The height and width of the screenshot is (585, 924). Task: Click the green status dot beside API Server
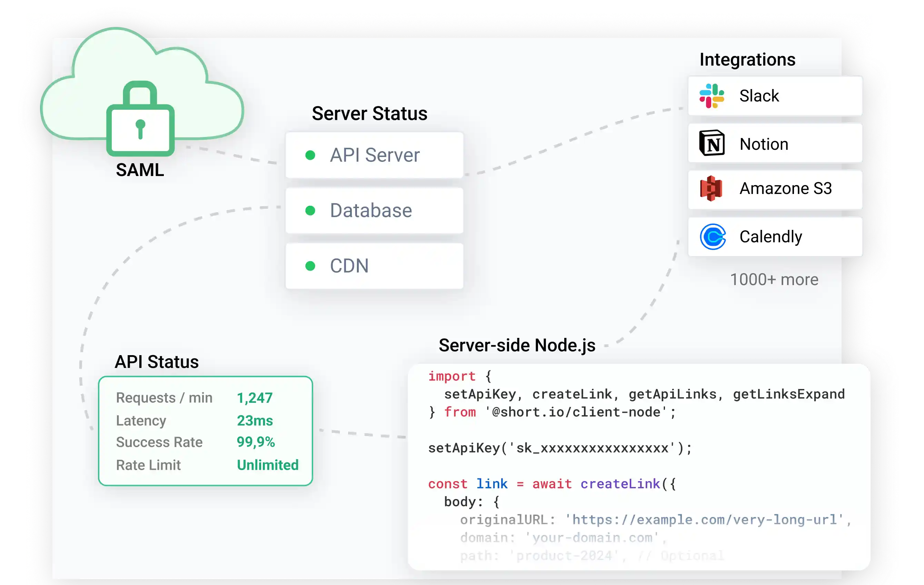[310, 155]
